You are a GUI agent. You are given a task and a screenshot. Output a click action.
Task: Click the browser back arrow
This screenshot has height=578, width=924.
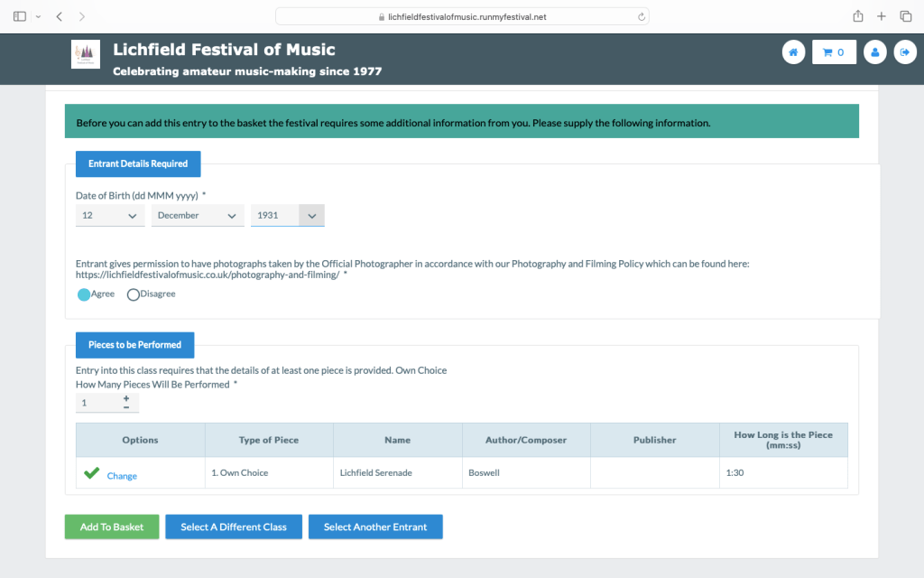[60, 16]
